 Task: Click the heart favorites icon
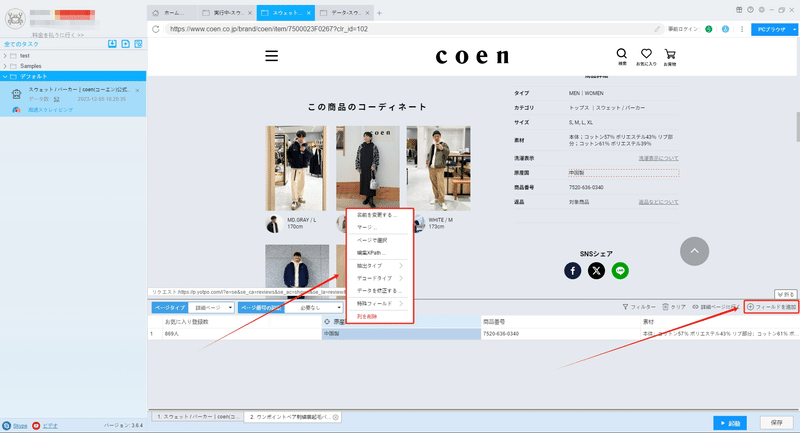coord(646,56)
